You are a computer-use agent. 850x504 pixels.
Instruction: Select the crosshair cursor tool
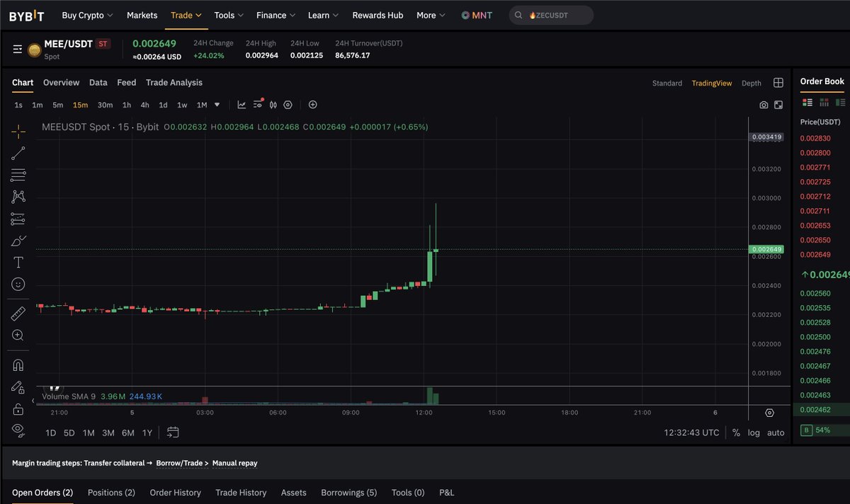click(18, 131)
